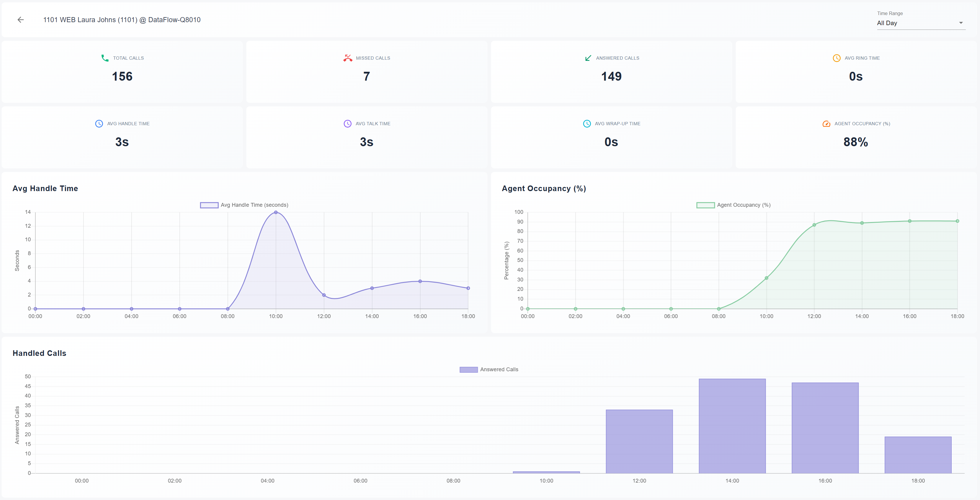Click the blue Avg Handle Time clock icon
The height and width of the screenshot is (500, 980).
tap(99, 124)
